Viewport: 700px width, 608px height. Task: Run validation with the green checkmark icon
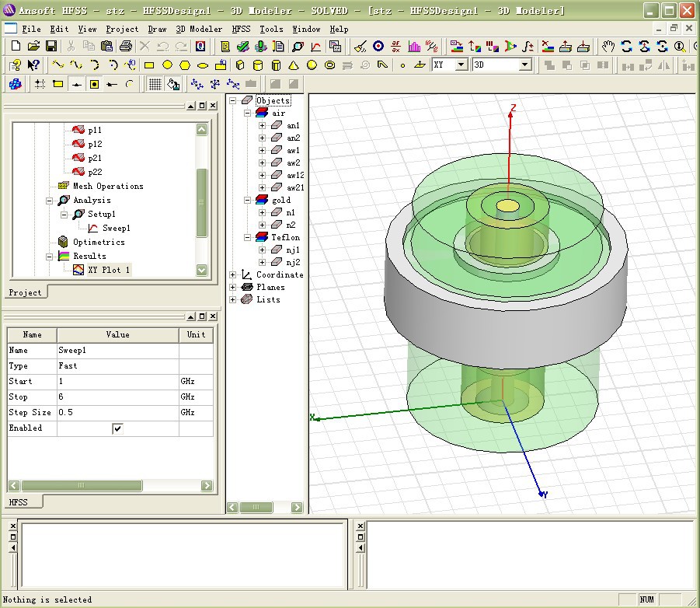tap(243, 46)
